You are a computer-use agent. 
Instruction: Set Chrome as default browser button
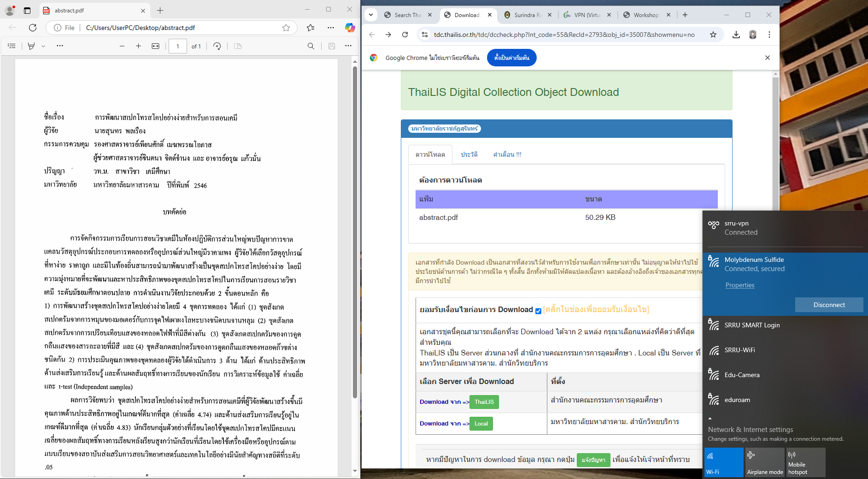click(x=512, y=58)
